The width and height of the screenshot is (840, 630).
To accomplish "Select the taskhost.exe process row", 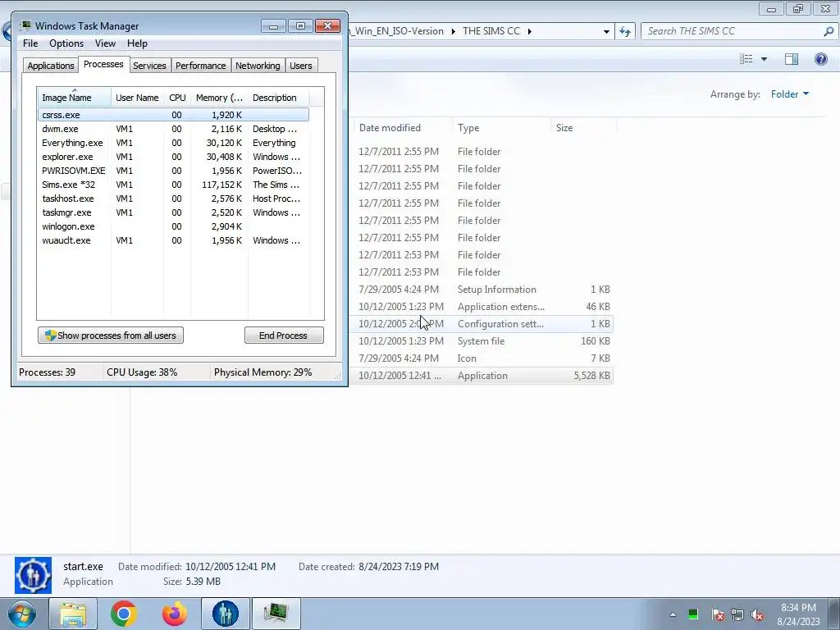I will click(x=173, y=199).
